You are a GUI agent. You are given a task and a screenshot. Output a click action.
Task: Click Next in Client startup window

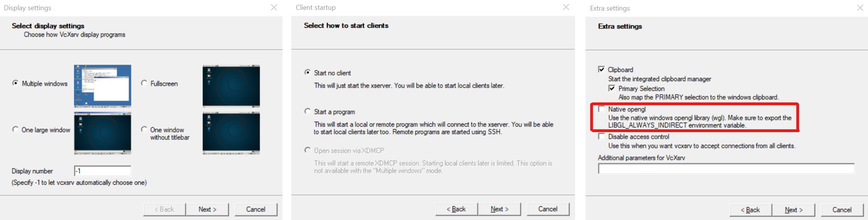click(499, 209)
